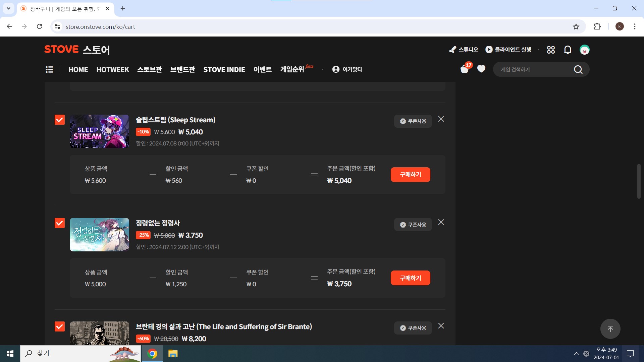Click 정령없는 정령사 discount amount ₩ 1,250
644x362 pixels.
176,284
